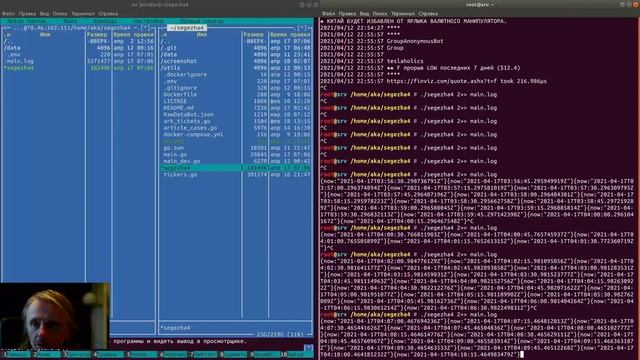Viewport: 640px width, 360px height.
Task: Click highlighted *segezha4 row in right panel
Action: tap(235, 168)
